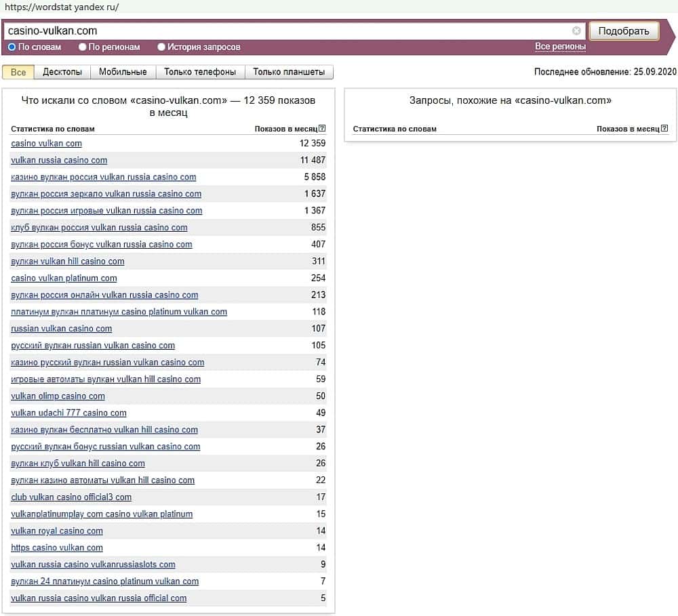
Task: Select the 'По словам' radio button
Action: (12, 47)
